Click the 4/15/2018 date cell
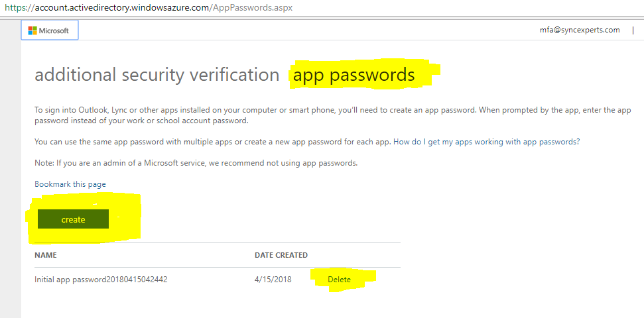The height and width of the screenshot is (318, 644). click(273, 280)
